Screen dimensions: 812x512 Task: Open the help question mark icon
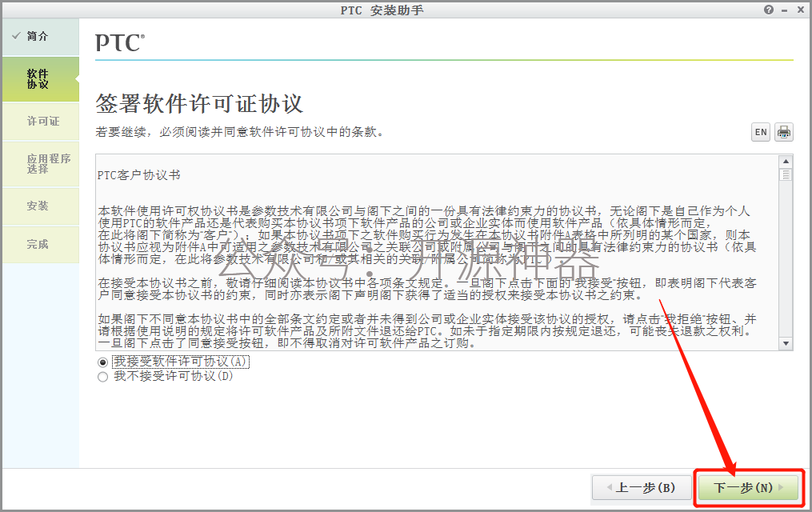pyautogui.click(x=769, y=10)
